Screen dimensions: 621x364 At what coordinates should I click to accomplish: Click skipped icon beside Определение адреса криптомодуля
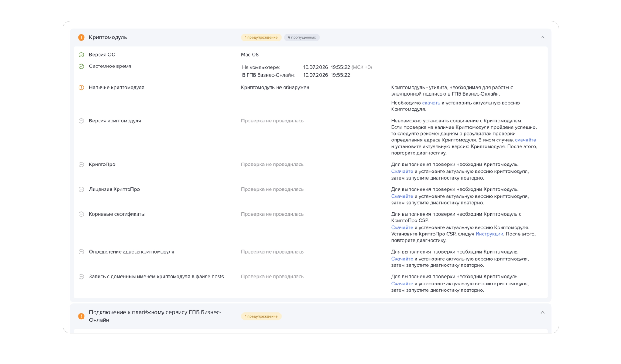[82, 252]
